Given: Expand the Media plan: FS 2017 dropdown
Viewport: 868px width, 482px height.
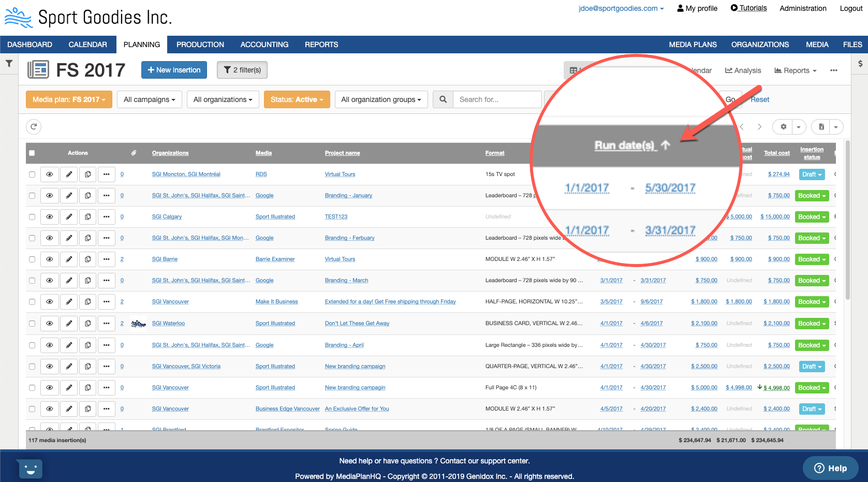Looking at the screenshot, I should [x=69, y=99].
